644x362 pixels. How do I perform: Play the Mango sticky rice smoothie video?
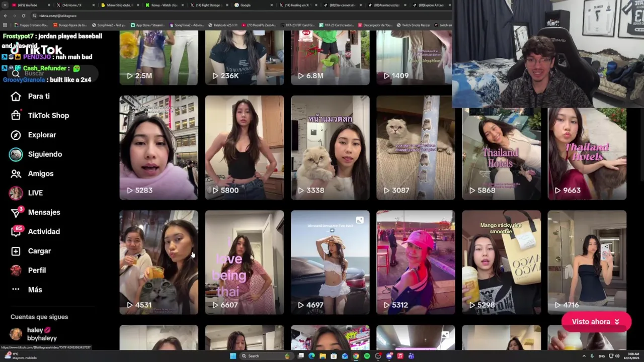[x=501, y=262]
